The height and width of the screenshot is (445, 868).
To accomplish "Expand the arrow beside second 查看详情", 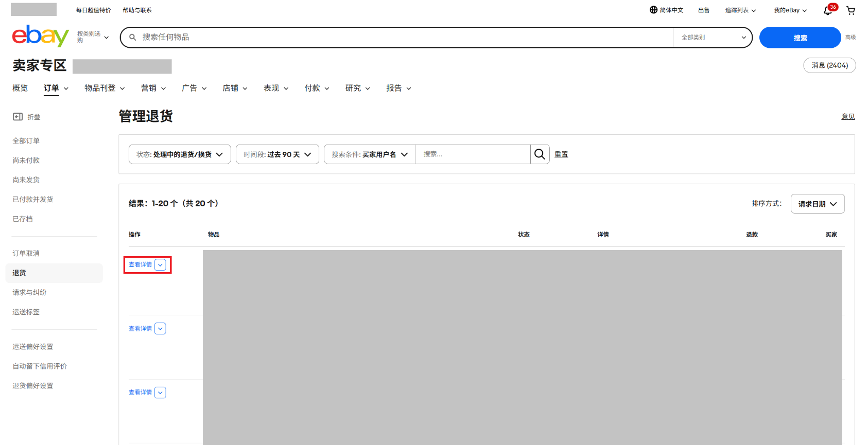I will click(x=161, y=329).
